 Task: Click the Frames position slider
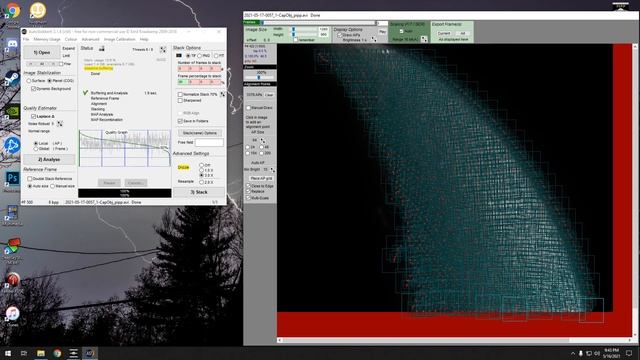(x=318, y=23)
